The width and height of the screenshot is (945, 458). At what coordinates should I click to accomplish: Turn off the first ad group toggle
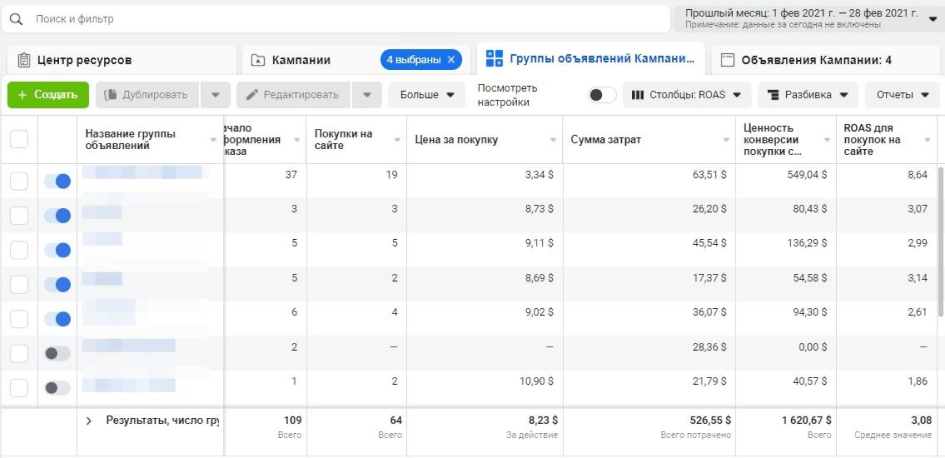(x=58, y=181)
